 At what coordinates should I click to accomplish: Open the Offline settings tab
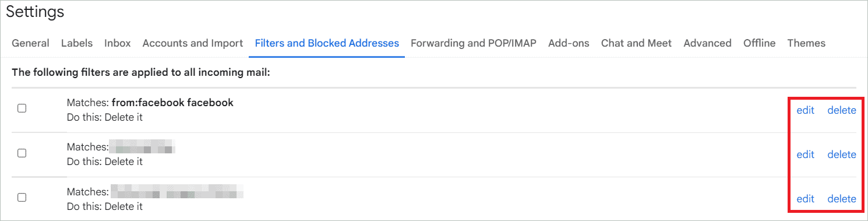click(x=760, y=43)
